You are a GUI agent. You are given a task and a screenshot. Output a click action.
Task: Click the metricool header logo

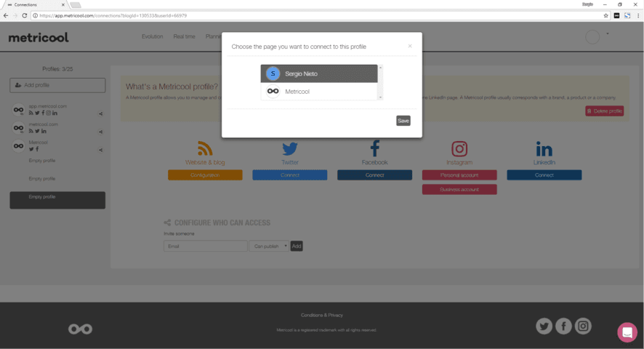(x=39, y=37)
